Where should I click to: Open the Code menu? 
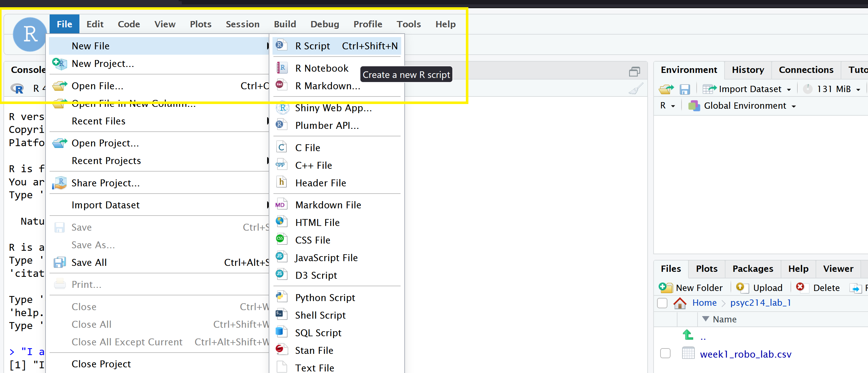tap(129, 24)
